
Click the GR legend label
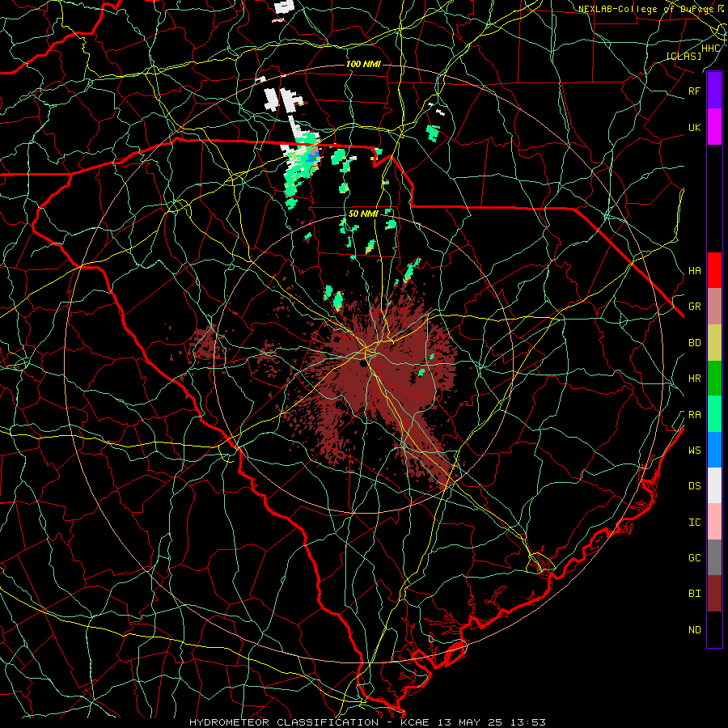point(694,307)
